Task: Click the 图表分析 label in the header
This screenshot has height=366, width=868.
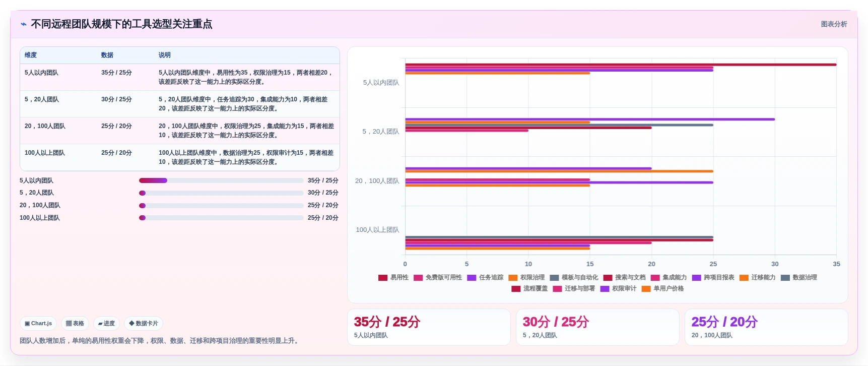Action: tap(834, 24)
